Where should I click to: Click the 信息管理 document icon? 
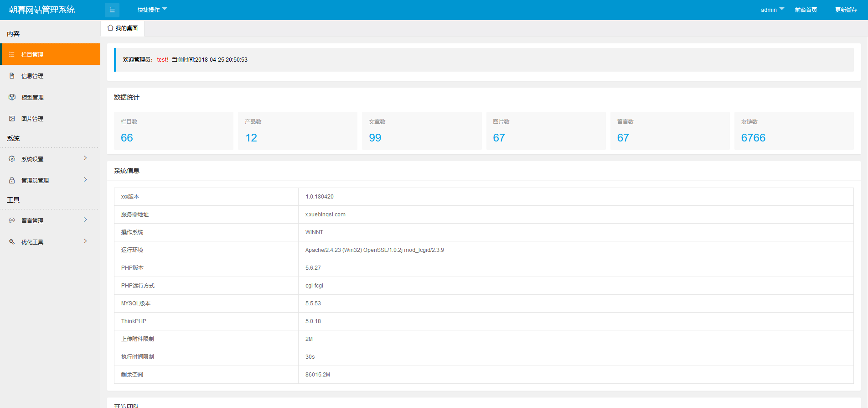pyautogui.click(x=12, y=76)
